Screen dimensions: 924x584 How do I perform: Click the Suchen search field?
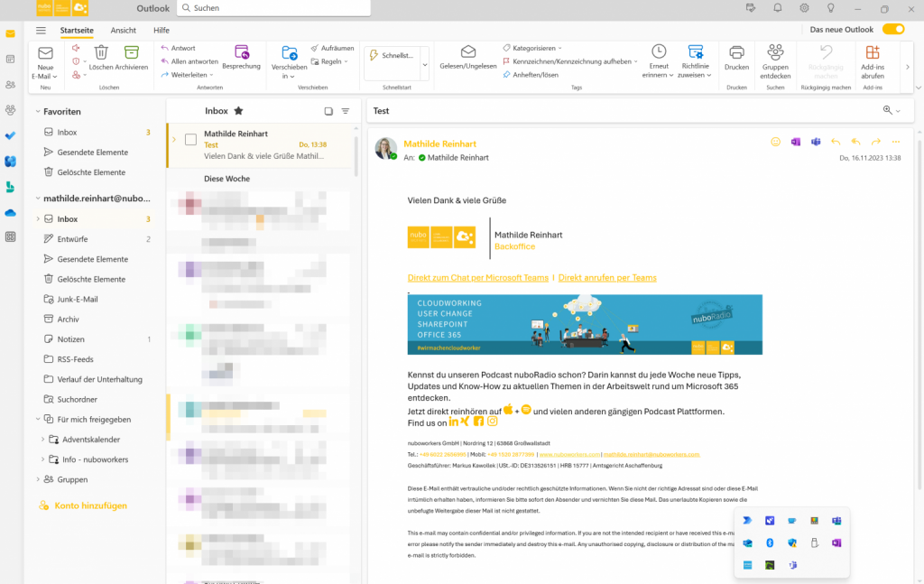273,7
